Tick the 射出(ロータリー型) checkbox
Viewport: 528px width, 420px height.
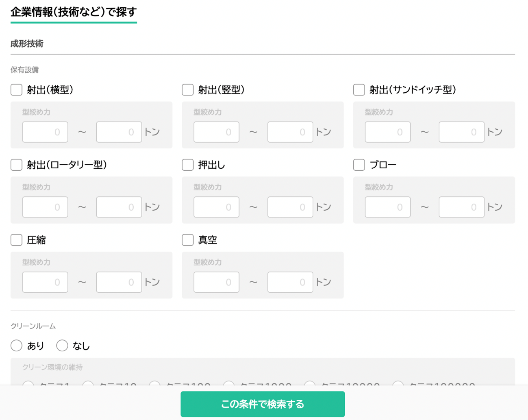point(16,165)
